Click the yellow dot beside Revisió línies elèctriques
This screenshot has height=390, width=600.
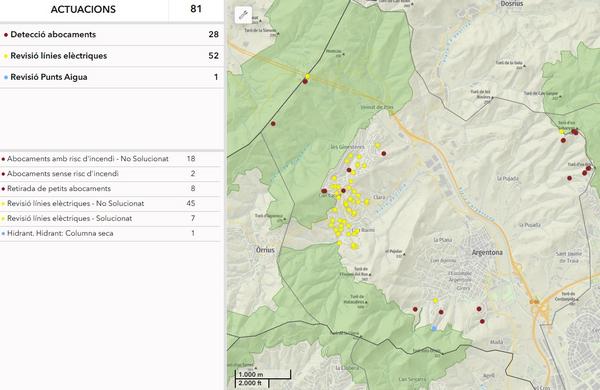(6, 56)
